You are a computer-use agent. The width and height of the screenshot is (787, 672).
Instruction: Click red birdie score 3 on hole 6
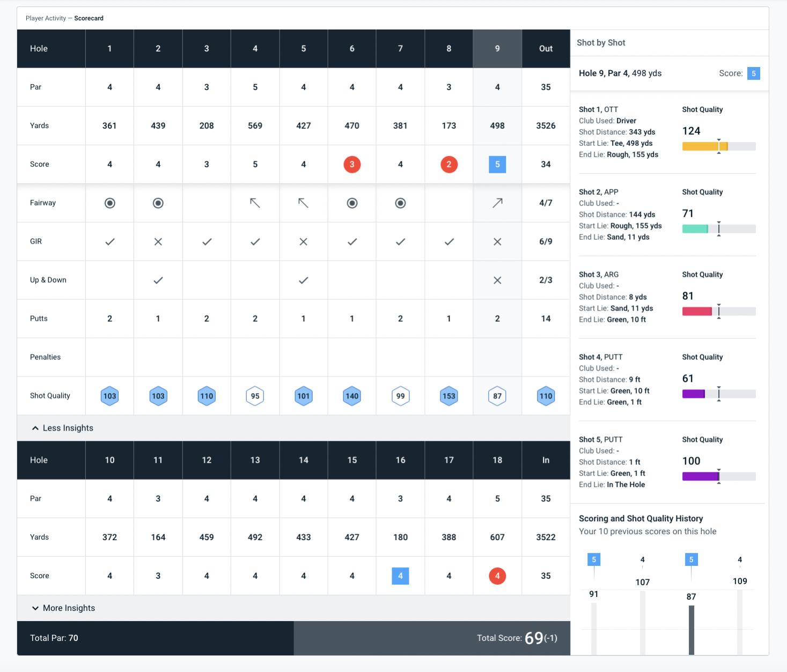pyautogui.click(x=352, y=164)
